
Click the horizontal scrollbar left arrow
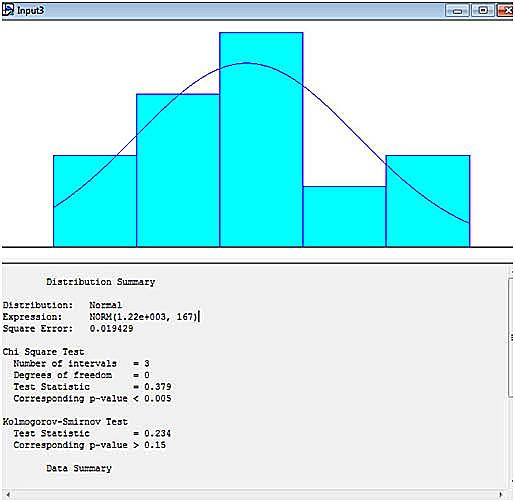(8, 495)
